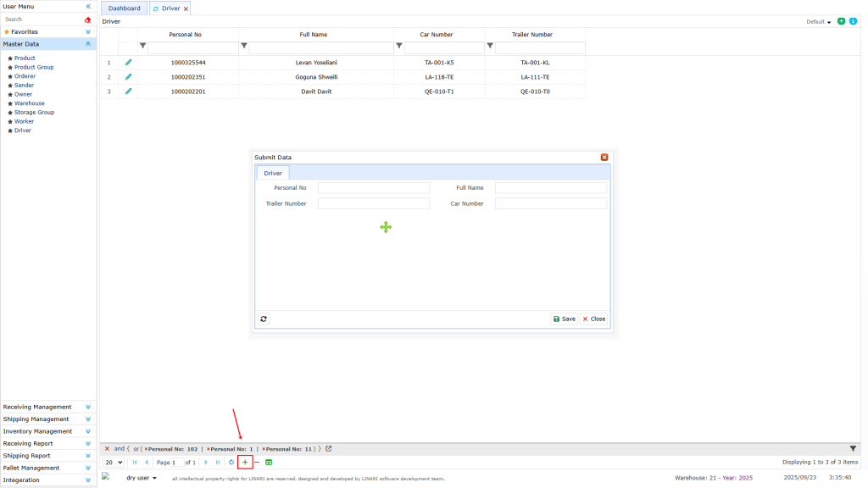This screenshot has height=488, width=868.
Task: Open the green table export icon
Action: pos(270,462)
